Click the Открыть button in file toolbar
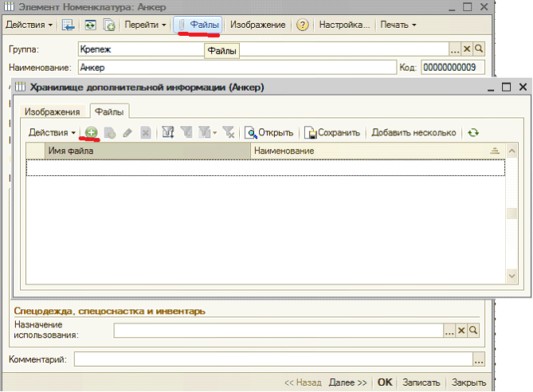The width and height of the screenshot is (533, 392). [268, 132]
